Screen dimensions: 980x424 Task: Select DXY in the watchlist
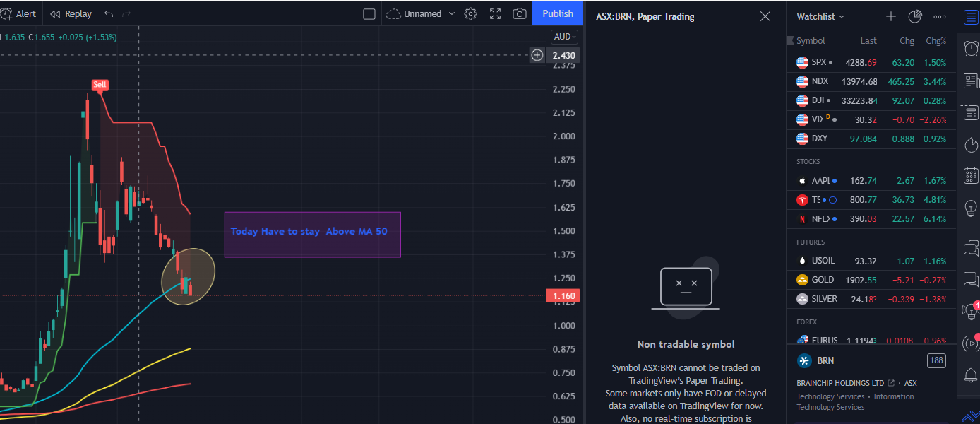tap(871, 139)
